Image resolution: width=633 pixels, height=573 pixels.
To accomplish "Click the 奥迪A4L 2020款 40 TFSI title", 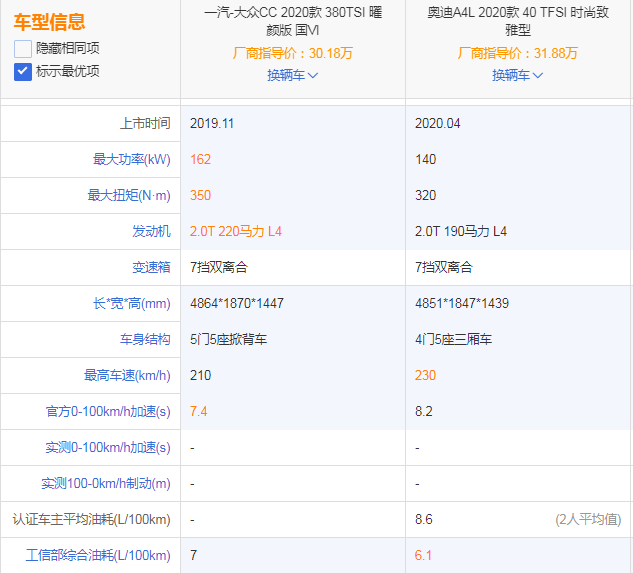I will [x=517, y=22].
